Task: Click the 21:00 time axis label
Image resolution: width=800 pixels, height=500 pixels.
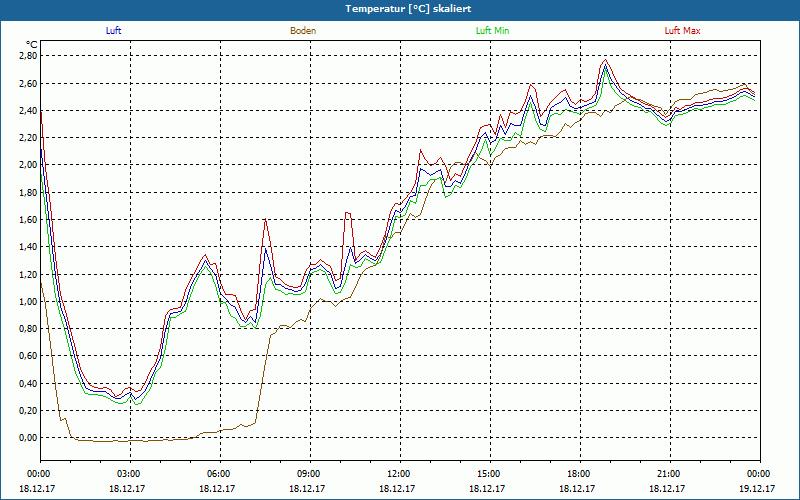Action: pos(670,474)
